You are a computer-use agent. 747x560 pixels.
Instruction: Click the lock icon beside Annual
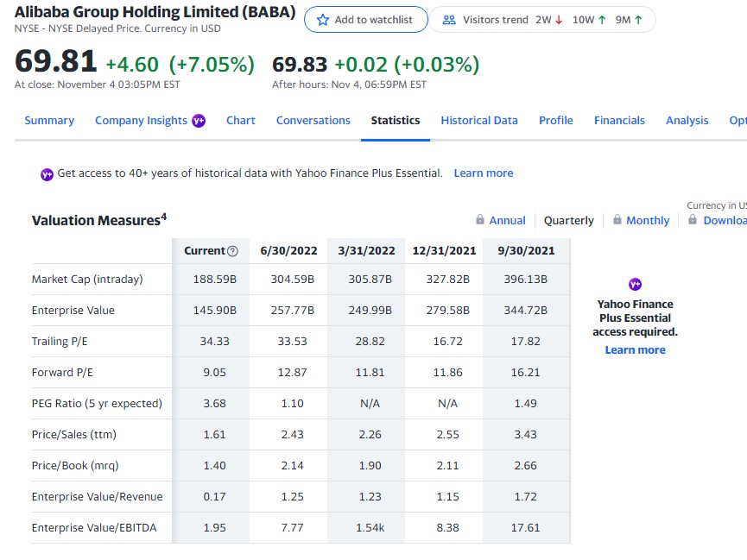478,220
